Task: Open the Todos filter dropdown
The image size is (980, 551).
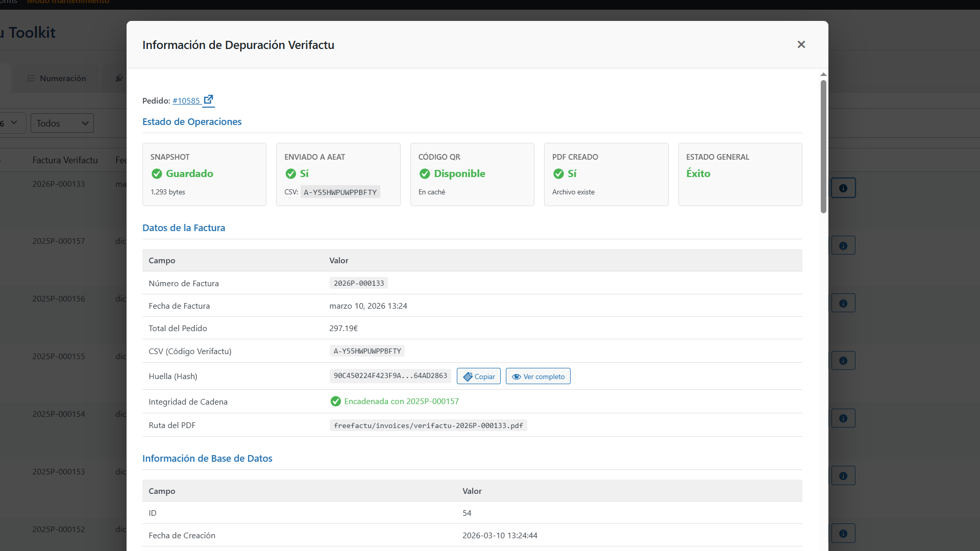Action: point(61,123)
